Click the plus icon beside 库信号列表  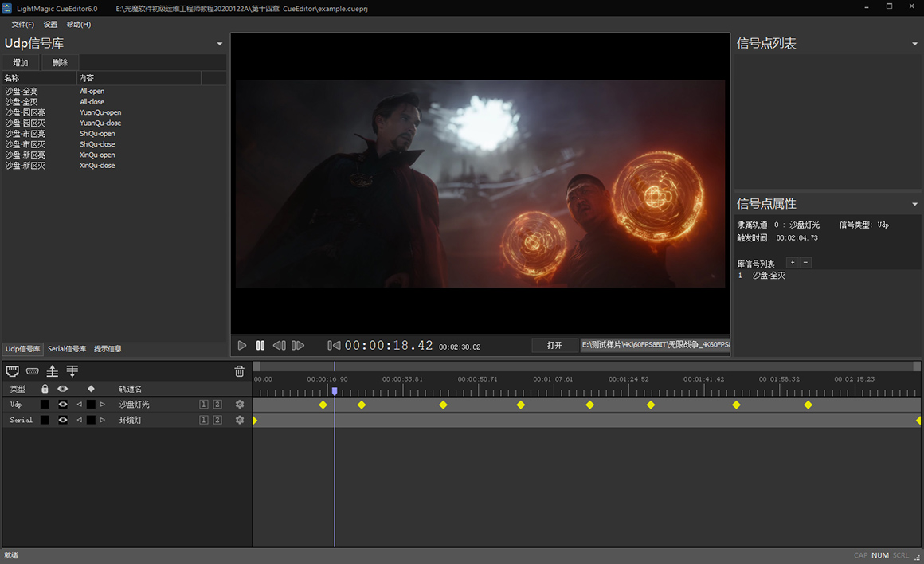pos(792,263)
